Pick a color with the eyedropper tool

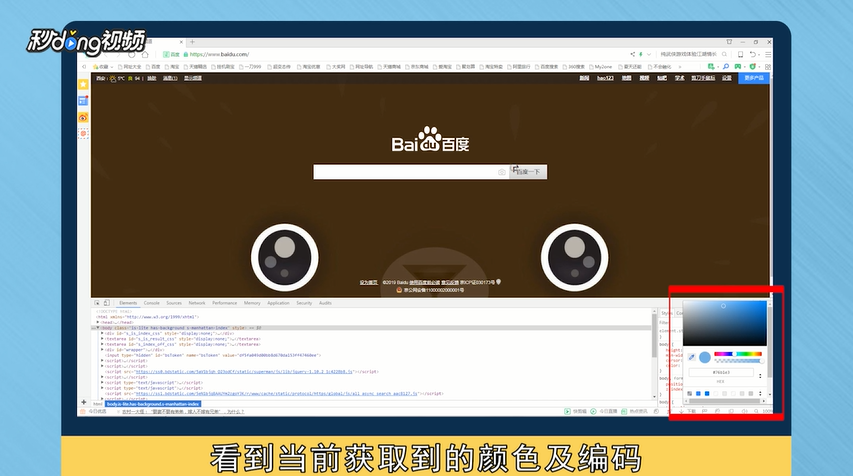pos(691,357)
